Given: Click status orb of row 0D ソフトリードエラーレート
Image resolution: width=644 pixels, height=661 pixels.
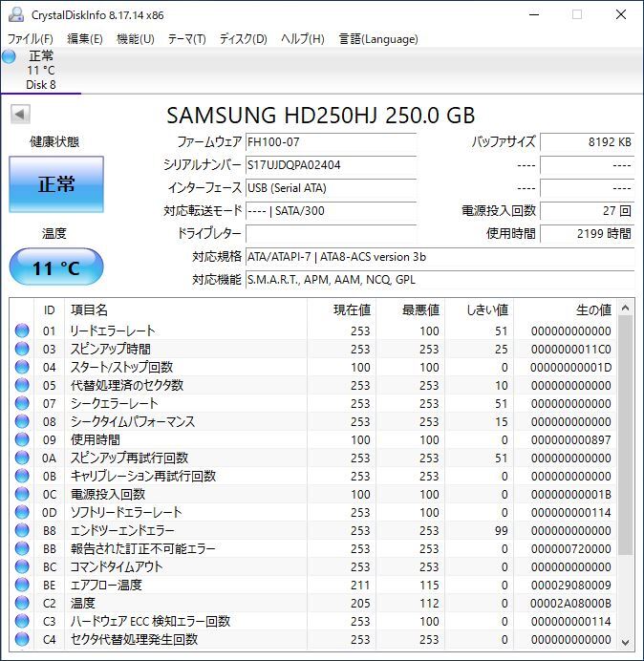Looking at the screenshot, I should [x=22, y=512].
